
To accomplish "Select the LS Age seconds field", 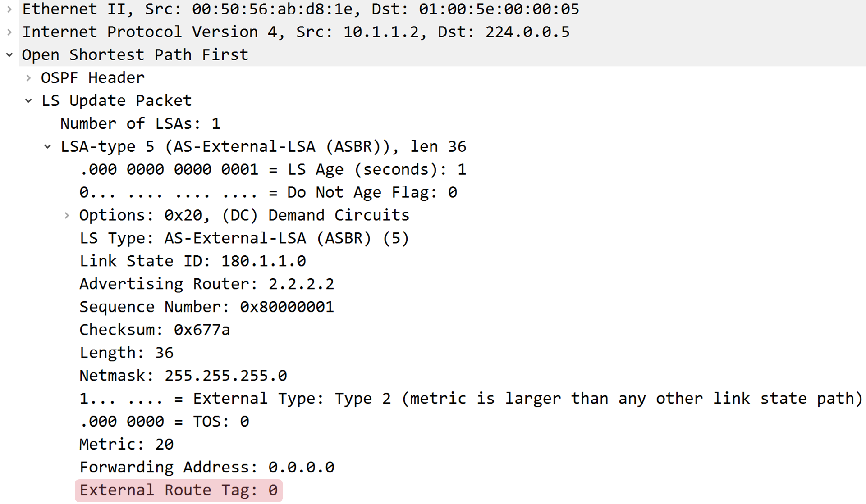I will (273, 169).
